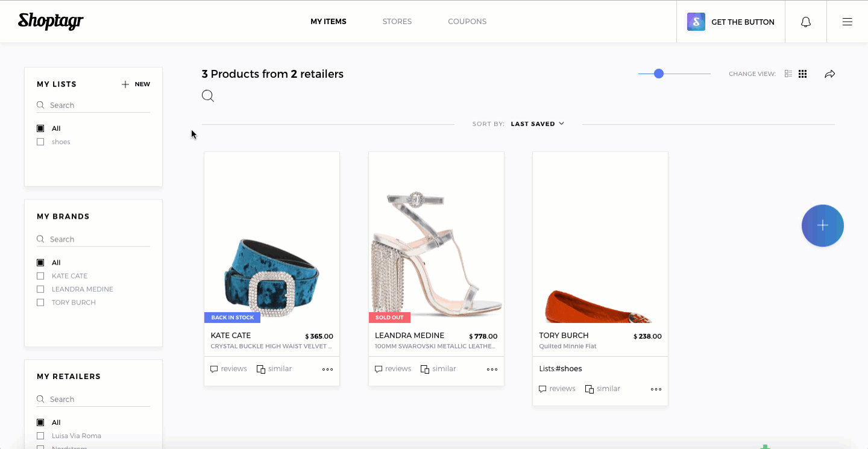Filter by Luisa Via Roma retailer
This screenshot has width=868, height=449.
pos(40,436)
